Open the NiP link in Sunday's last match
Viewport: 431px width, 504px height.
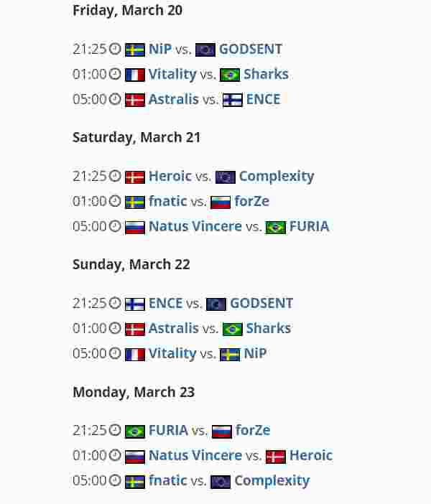click(256, 353)
